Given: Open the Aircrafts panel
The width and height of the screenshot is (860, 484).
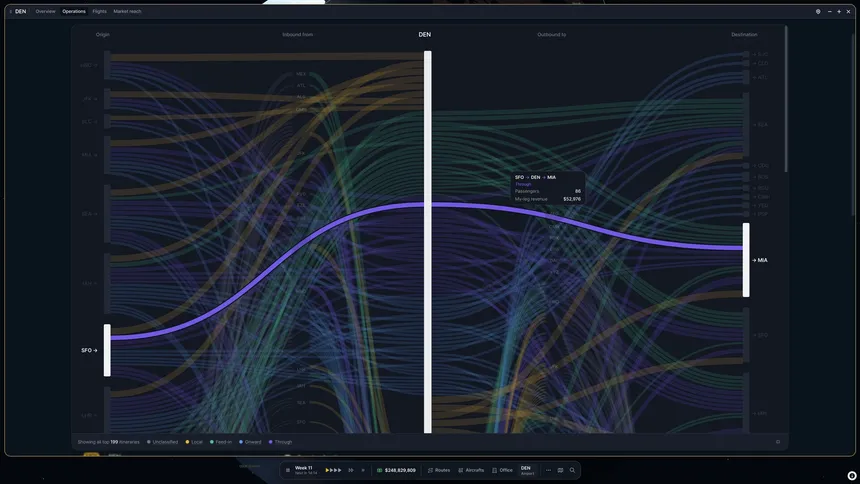Looking at the screenshot, I should [471, 470].
